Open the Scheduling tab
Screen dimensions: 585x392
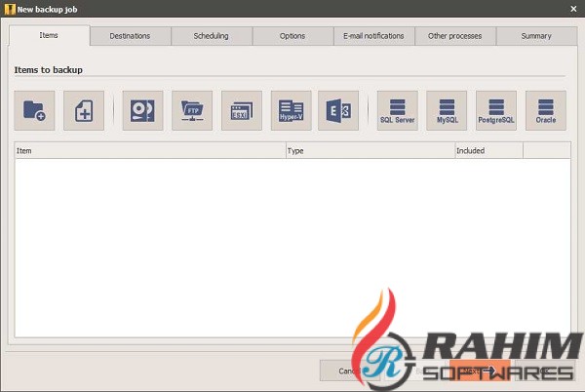point(212,36)
